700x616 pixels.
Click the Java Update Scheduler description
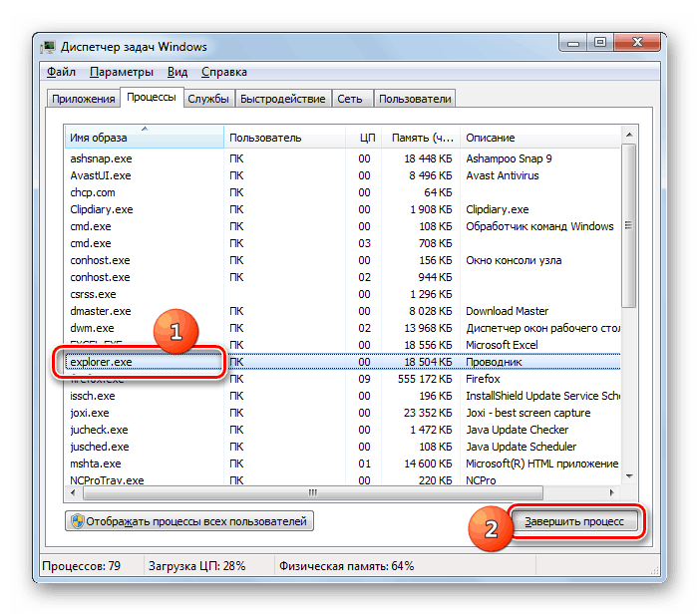tap(521, 447)
